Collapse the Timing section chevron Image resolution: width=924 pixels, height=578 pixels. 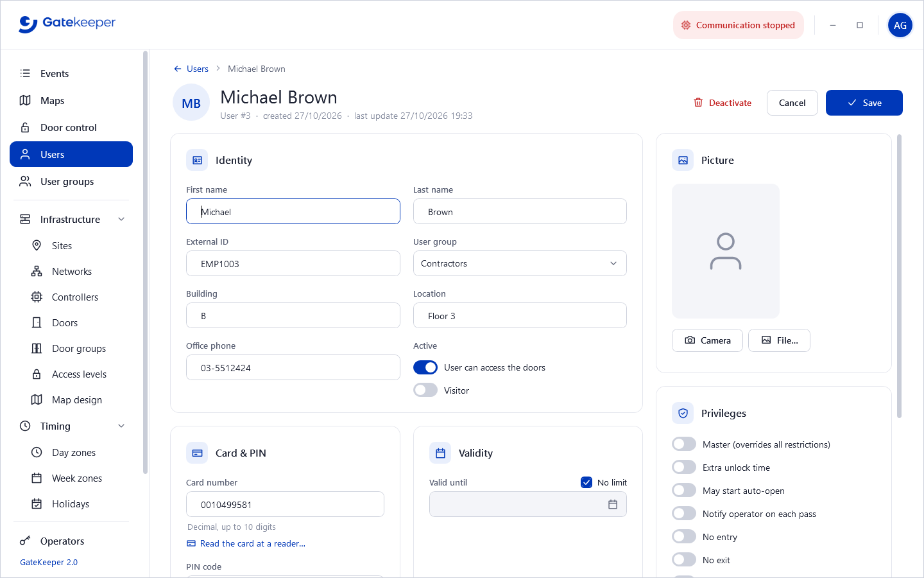pos(121,426)
